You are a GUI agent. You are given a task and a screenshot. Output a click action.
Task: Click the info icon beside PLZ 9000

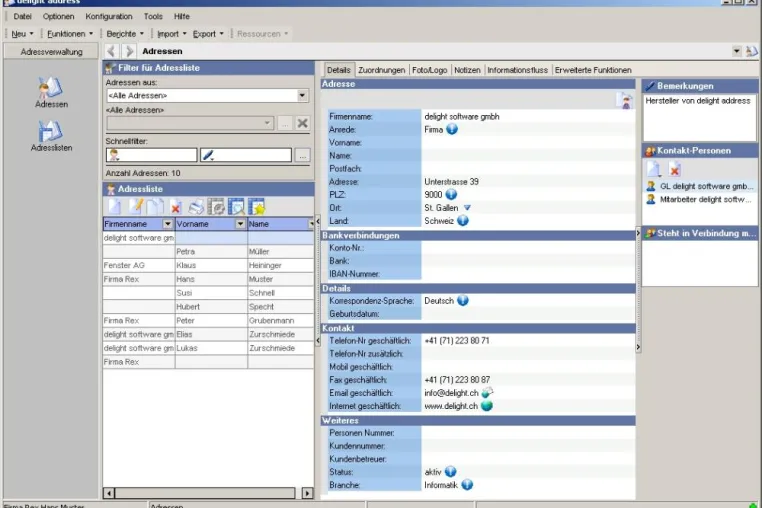451,194
